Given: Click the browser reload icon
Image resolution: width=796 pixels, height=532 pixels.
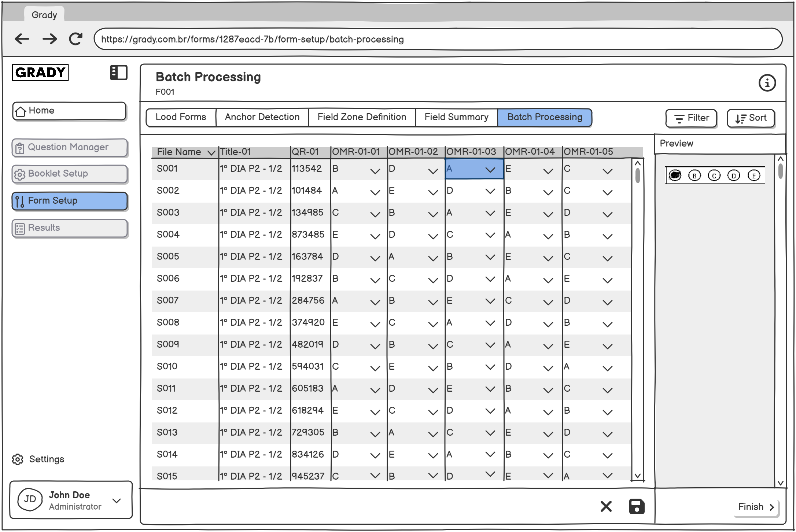Looking at the screenshot, I should coord(76,39).
